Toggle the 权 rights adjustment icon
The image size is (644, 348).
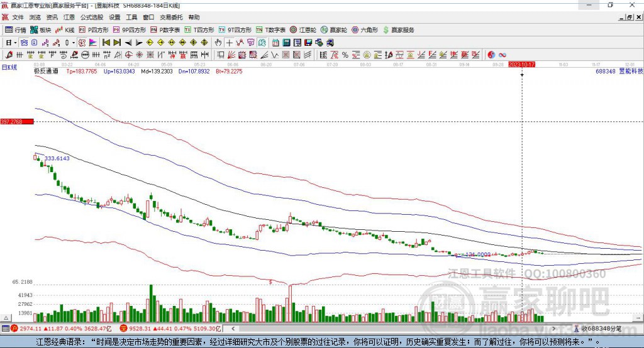[x=82, y=43]
